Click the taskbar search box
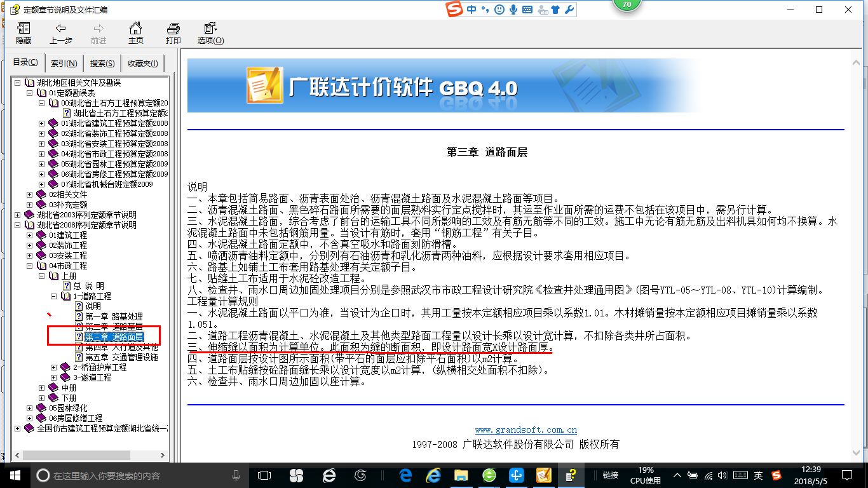868x488 pixels. (x=140, y=475)
